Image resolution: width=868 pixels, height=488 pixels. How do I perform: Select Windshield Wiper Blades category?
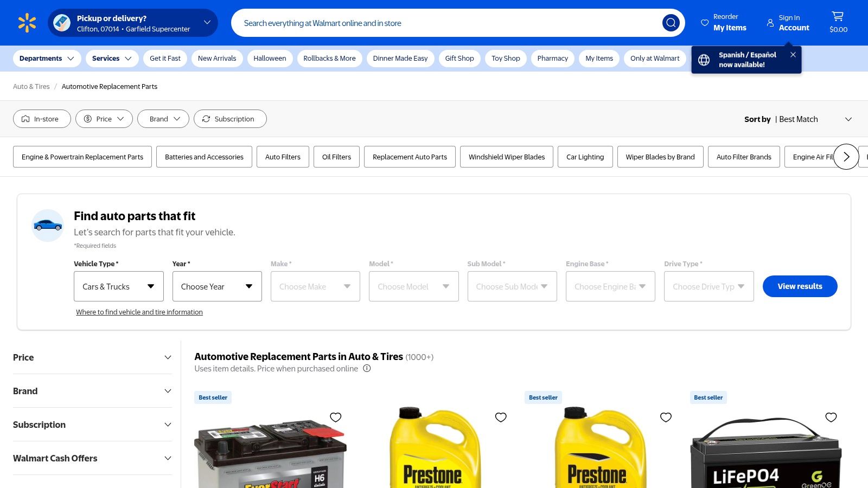tap(507, 157)
